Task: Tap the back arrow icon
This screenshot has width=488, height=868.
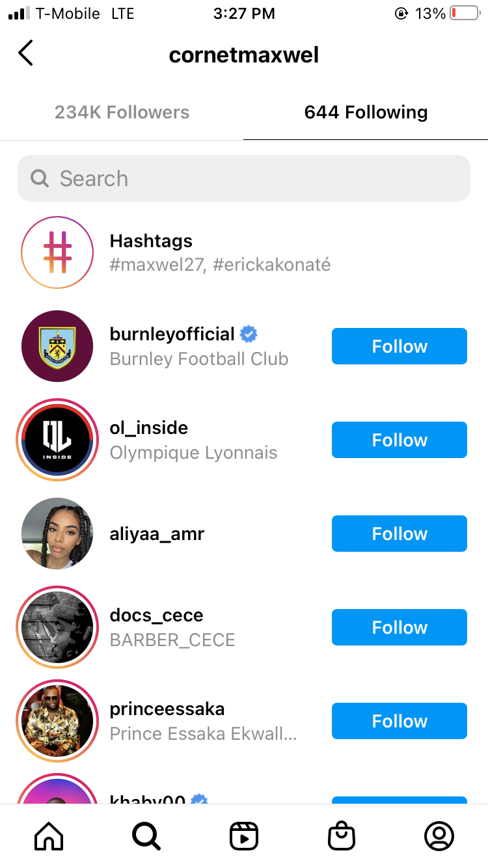Action: (x=26, y=53)
